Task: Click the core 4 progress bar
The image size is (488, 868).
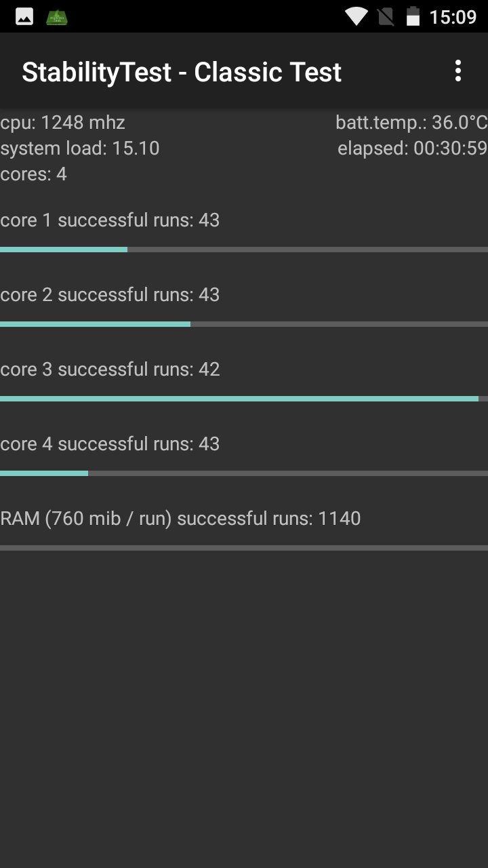Action: (x=244, y=473)
